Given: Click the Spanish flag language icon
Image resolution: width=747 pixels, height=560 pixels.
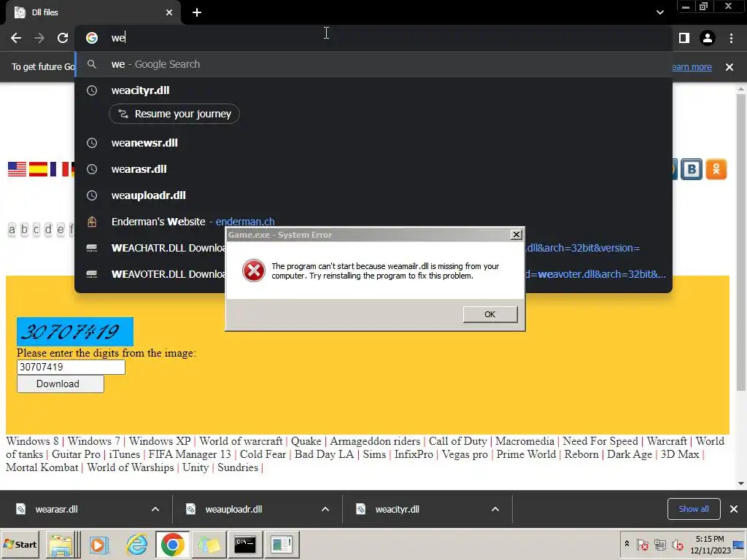Looking at the screenshot, I should tap(38, 169).
